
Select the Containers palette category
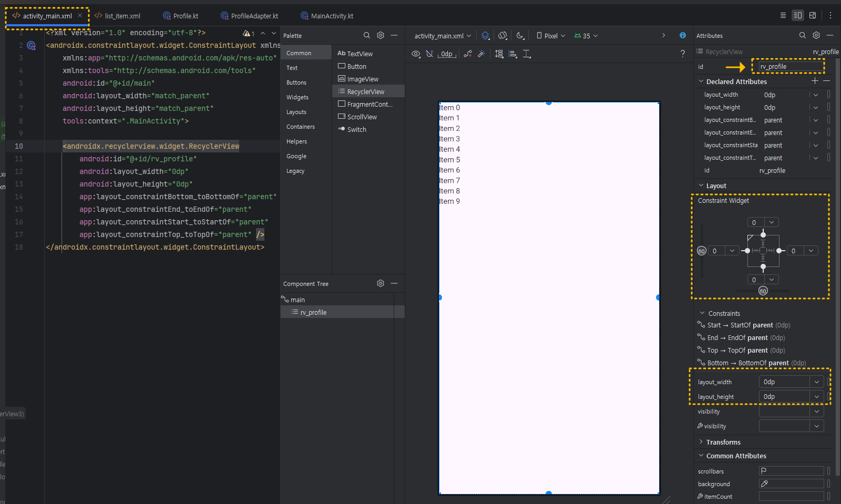(x=301, y=127)
